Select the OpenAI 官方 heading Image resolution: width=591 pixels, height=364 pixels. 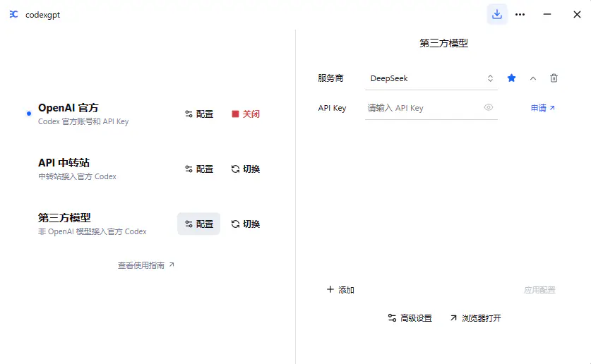click(68, 108)
